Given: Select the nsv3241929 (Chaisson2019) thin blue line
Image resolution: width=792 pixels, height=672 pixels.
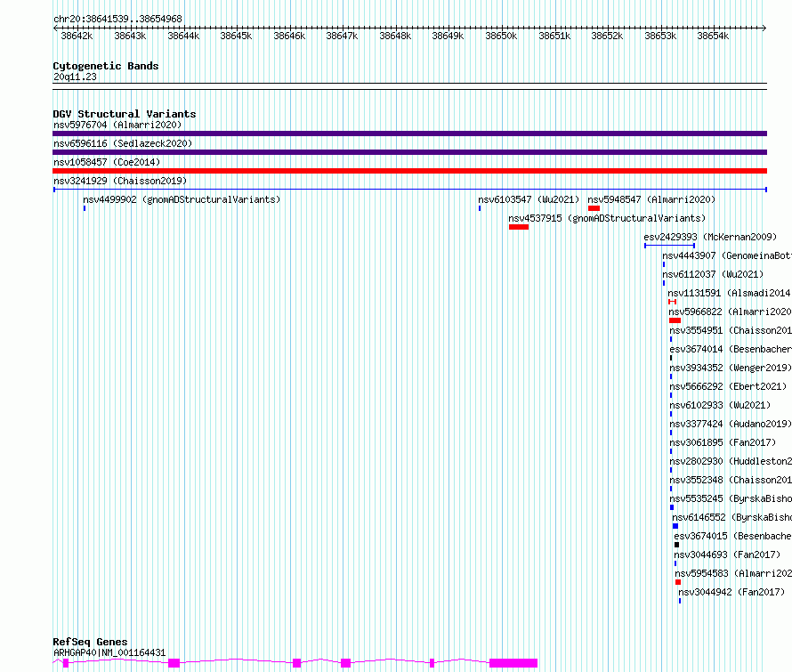Looking at the screenshot, I should point(409,190).
